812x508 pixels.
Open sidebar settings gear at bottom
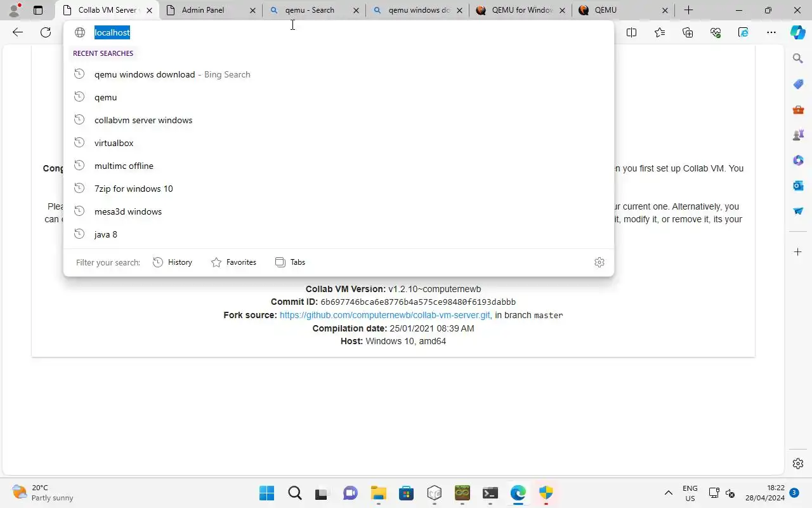(x=798, y=464)
